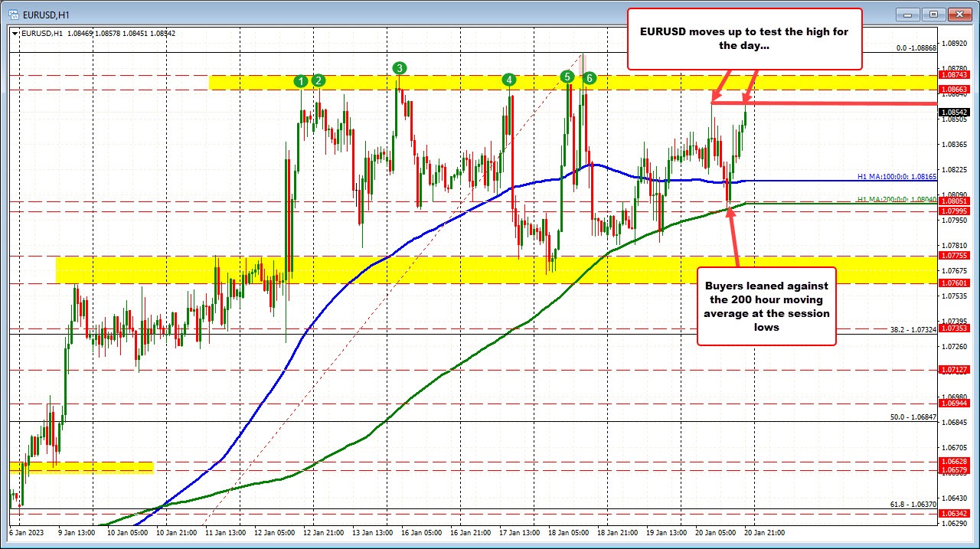Select the EURUSD,H1 chart window title

[46, 14]
